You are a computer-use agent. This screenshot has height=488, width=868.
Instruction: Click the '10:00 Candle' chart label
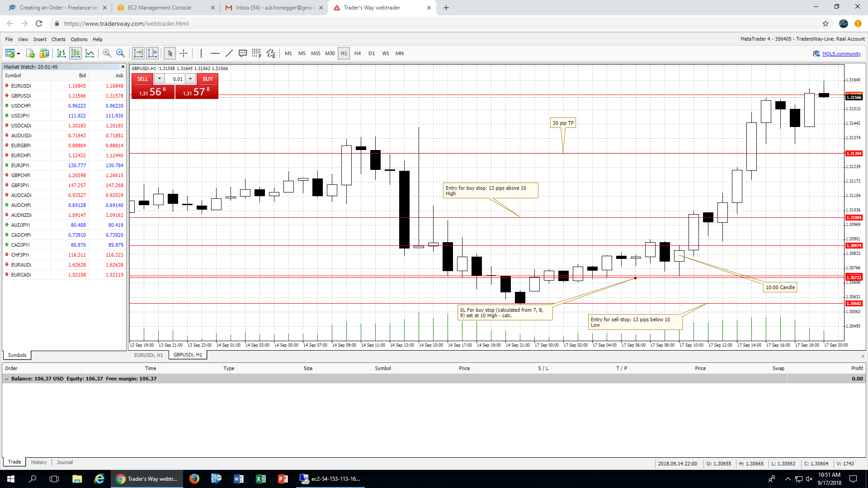click(780, 287)
